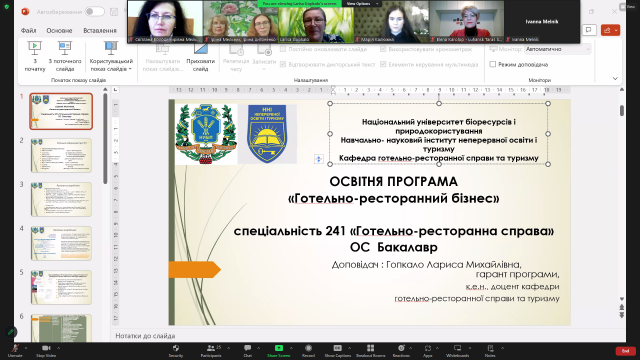Open Security in Zoom toolbar

click(176, 350)
